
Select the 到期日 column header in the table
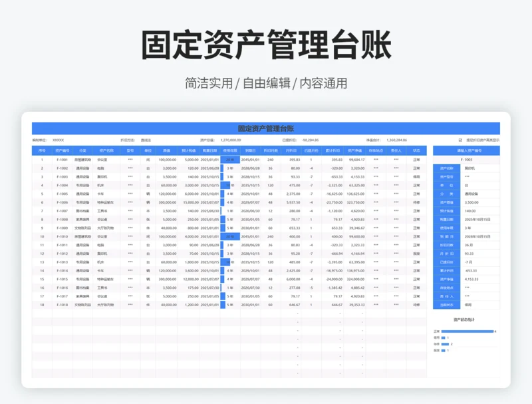[251, 150]
